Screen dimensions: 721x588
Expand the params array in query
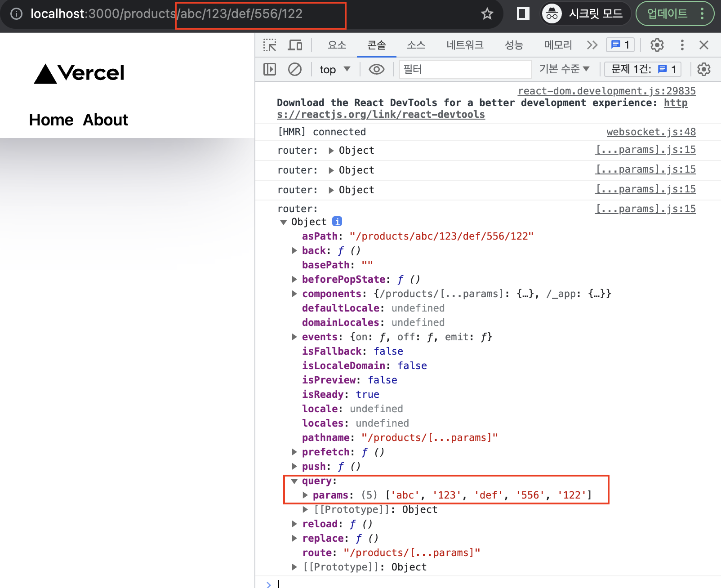tap(305, 495)
